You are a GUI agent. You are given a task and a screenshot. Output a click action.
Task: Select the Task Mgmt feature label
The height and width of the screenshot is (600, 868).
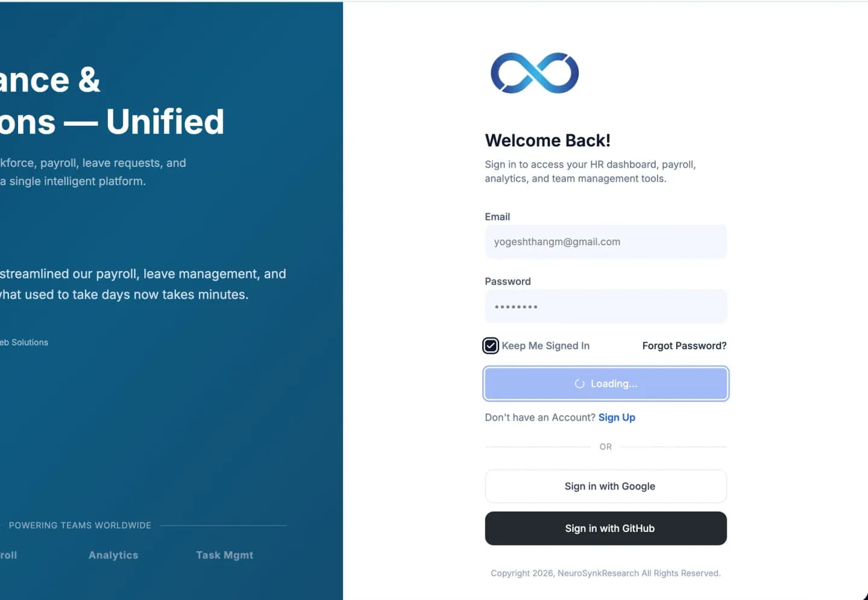click(x=225, y=555)
